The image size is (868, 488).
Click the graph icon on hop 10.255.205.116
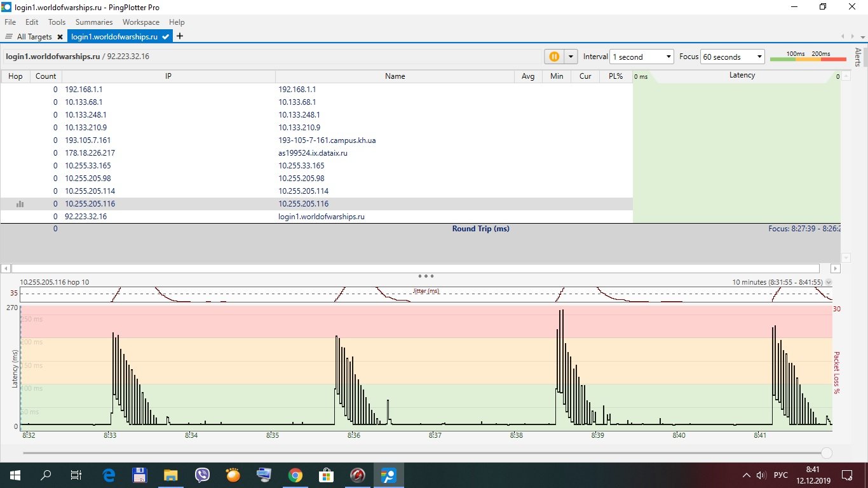(20, 204)
